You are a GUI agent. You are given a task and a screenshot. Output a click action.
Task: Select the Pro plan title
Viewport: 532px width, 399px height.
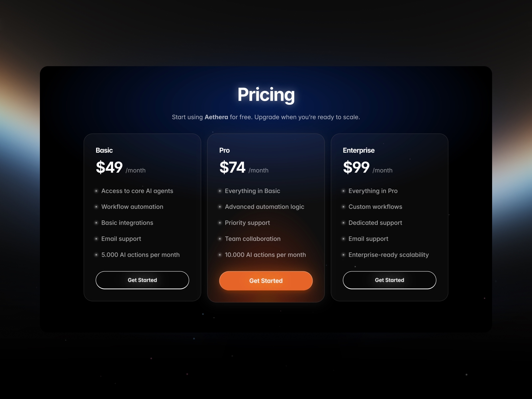pos(224,150)
